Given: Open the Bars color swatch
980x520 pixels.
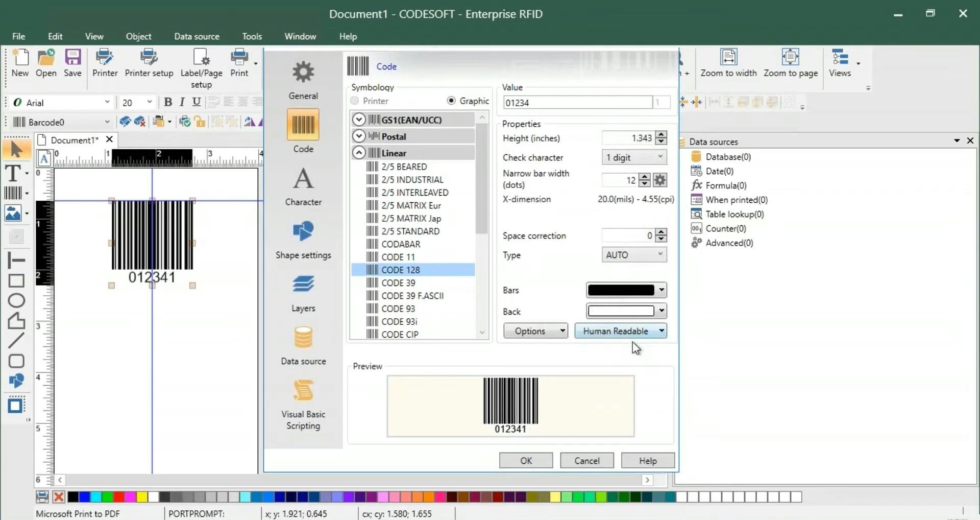Looking at the screenshot, I should [626, 290].
